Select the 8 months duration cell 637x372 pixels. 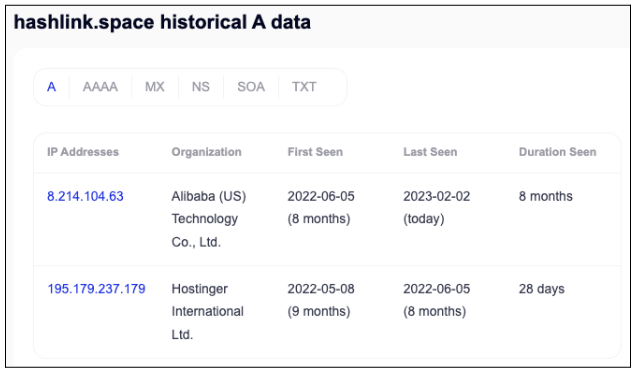[x=546, y=197]
